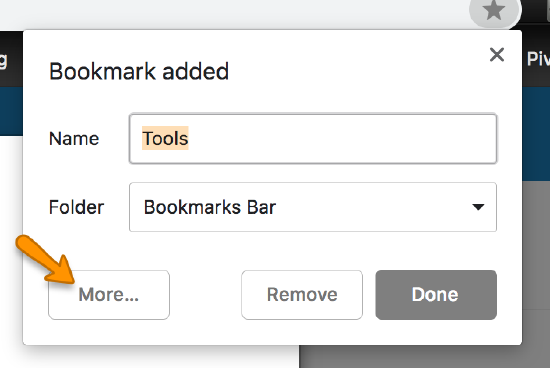Click the address bar area left of star
This screenshot has width=550, height=368.
point(232,14)
